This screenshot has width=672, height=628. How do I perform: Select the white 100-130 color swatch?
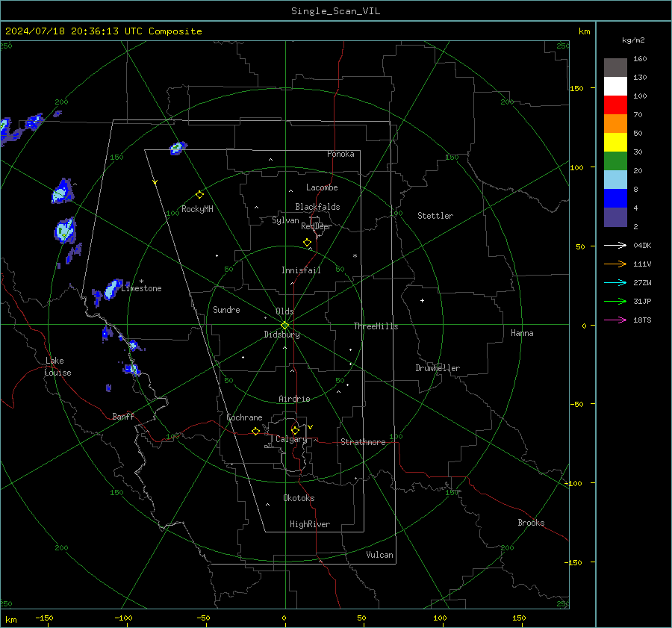(x=615, y=87)
